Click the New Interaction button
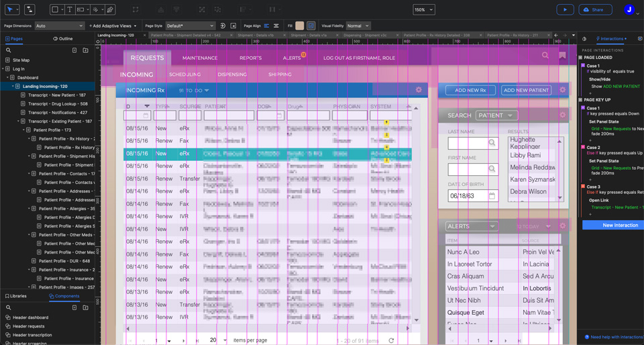The width and height of the screenshot is (644, 345). [x=613, y=226]
